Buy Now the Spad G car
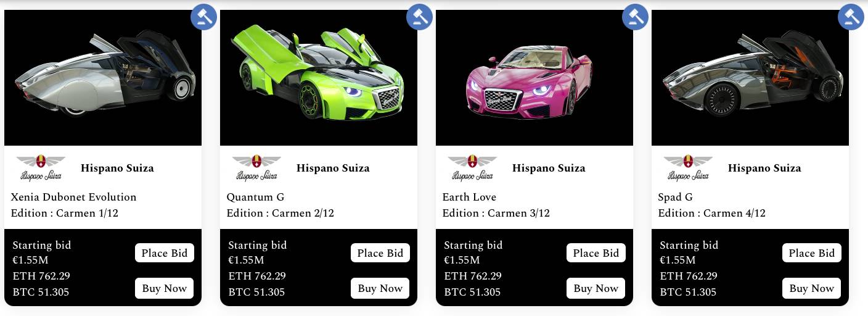 pyautogui.click(x=812, y=288)
